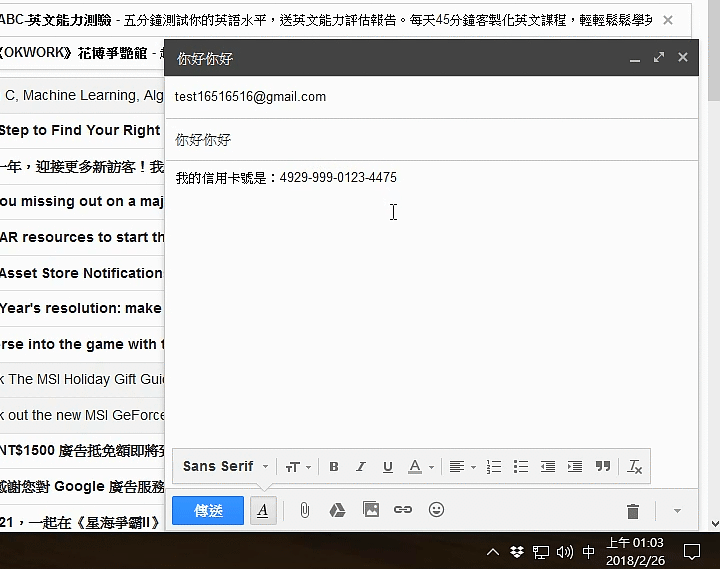Screen dimensions: 720x569
Task: Open the text color picker
Action: tap(420, 467)
